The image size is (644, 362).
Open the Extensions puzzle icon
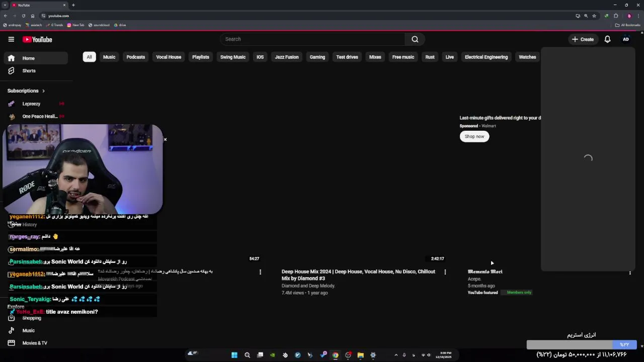point(616,16)
